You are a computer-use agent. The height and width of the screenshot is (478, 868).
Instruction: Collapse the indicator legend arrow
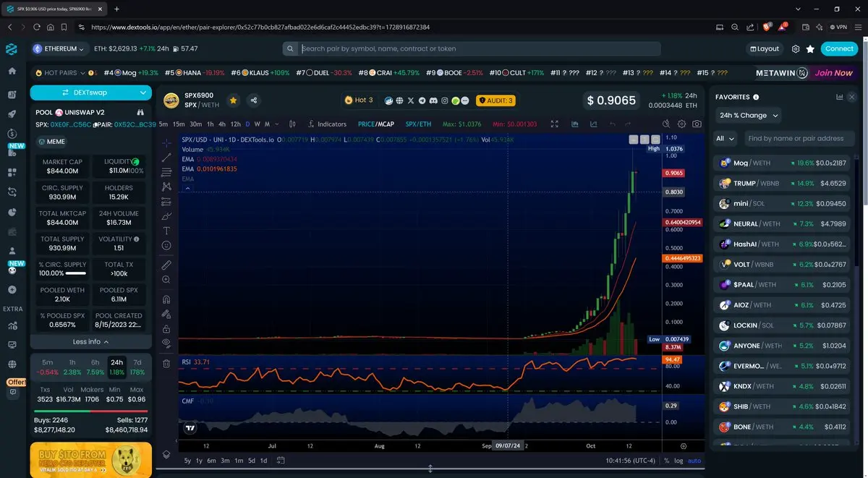188,188
